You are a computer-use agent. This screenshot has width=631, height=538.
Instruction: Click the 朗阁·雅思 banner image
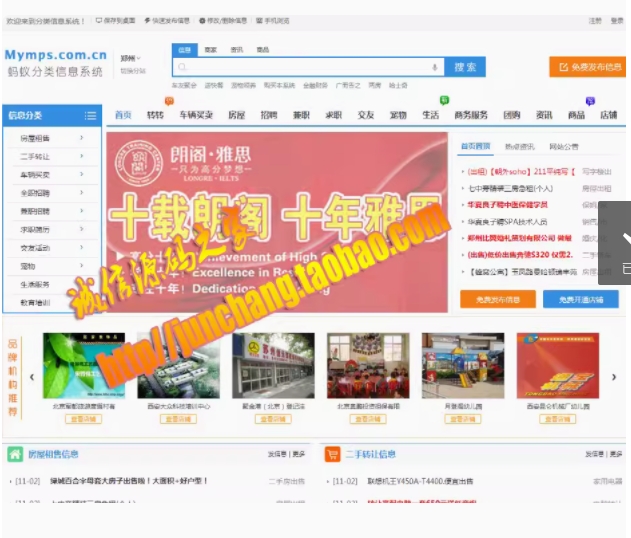tap(277, 222)
